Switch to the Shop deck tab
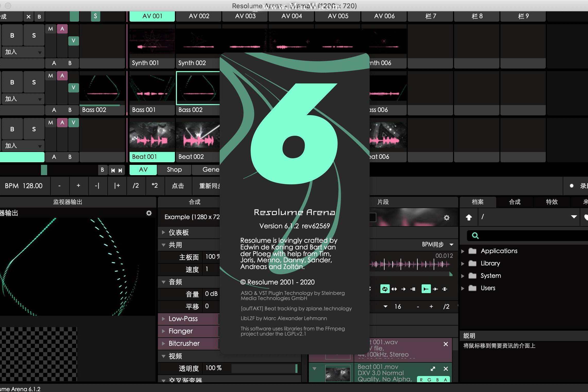 [x=174, y=170]
